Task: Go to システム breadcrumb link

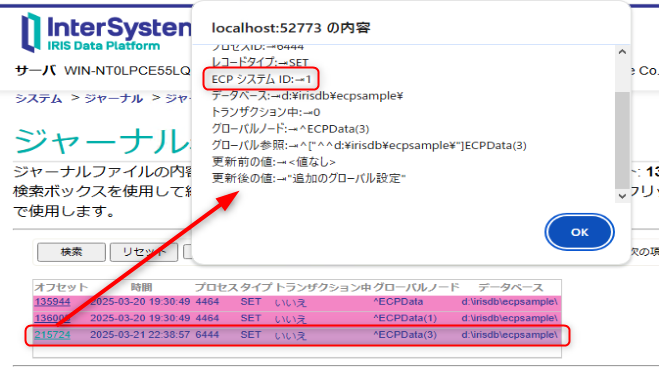Action: coord(39,98)
